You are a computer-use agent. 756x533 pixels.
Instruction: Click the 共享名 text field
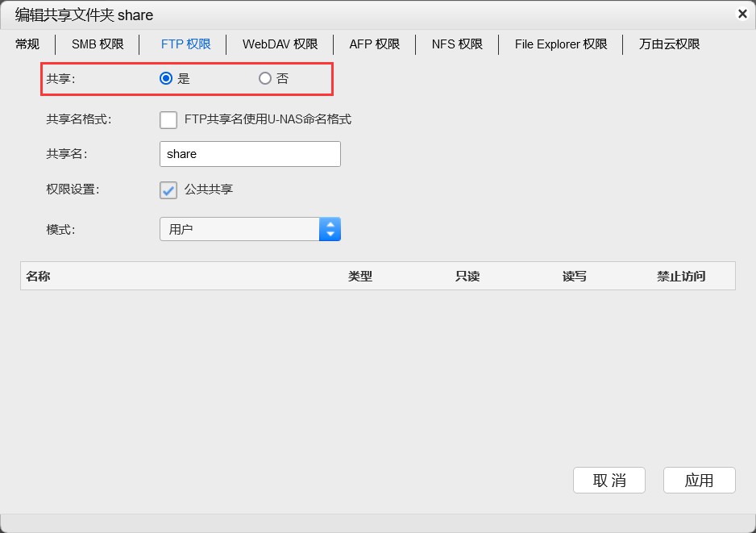[x=250, y=154]
